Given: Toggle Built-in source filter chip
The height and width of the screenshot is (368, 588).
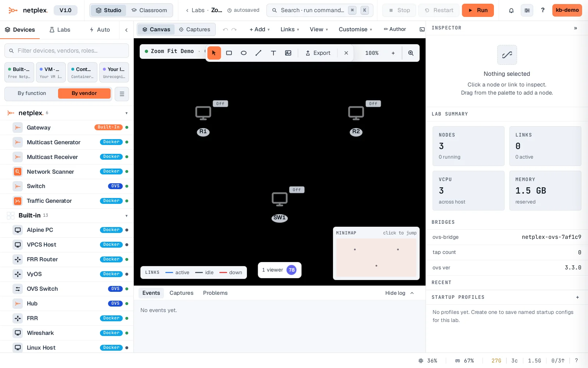Looking at the screenshot, I should (x=19, y=72).
